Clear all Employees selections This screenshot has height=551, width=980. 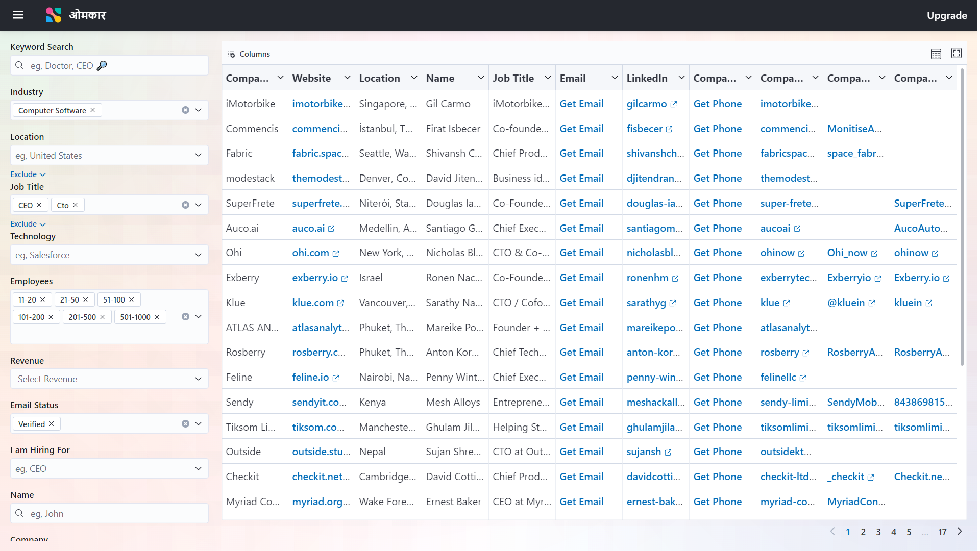click(185, 317)
